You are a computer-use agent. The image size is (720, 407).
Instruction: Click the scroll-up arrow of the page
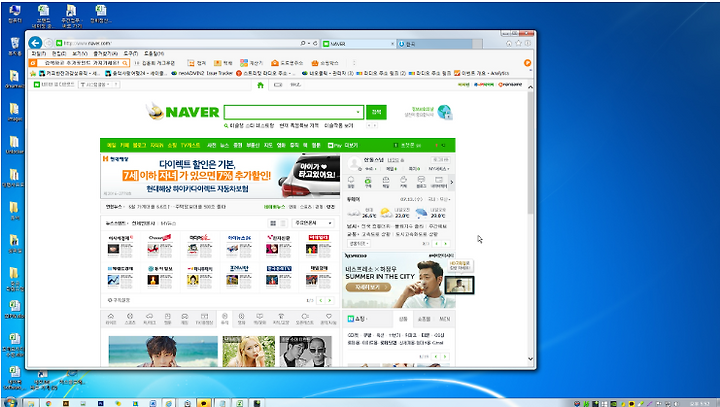[x=530, y=86]
